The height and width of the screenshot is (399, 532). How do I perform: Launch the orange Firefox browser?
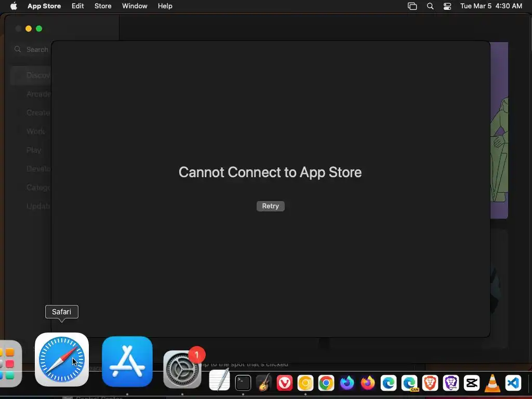pos(368,383)
